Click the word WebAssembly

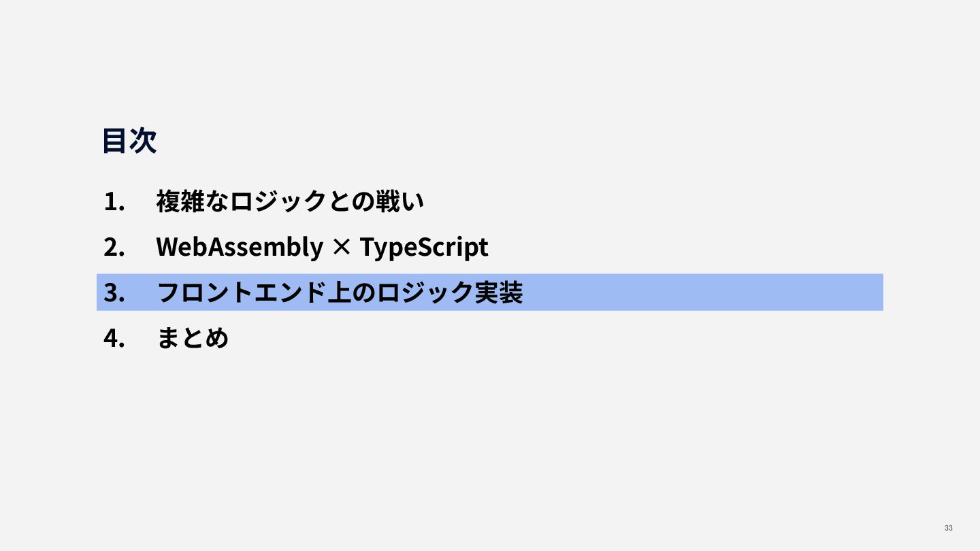click(240, 247)
